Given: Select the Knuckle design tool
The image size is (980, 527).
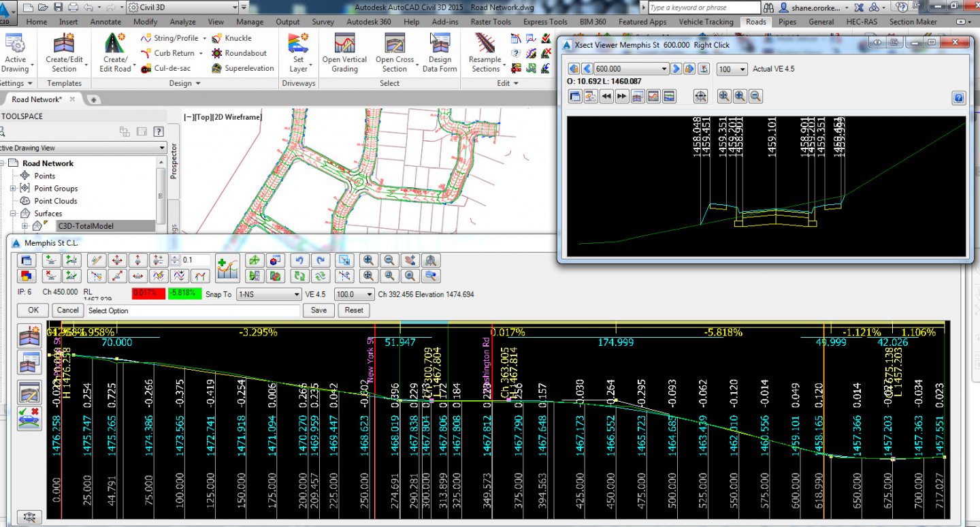Looking at the screenshot, I should pos(231,38).
